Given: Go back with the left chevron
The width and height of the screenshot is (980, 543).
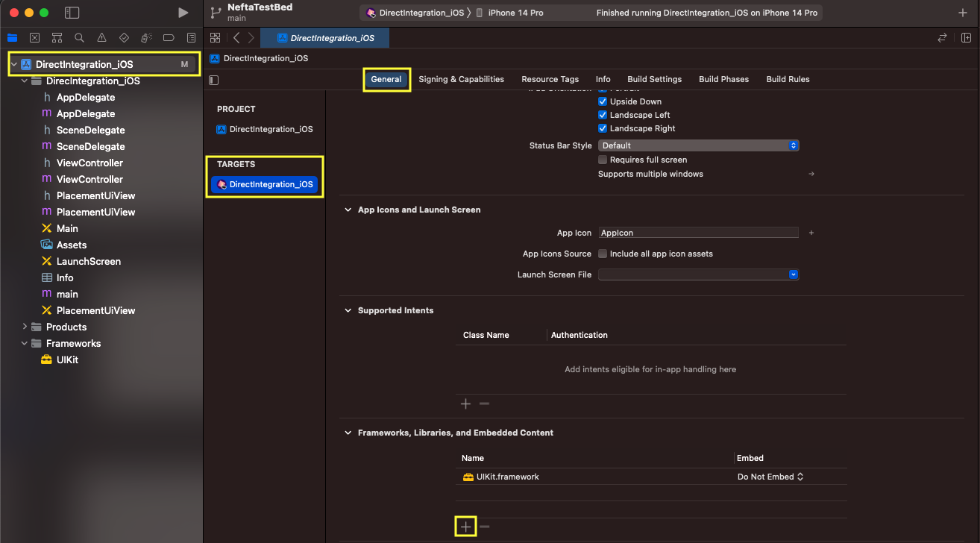Looking at the screenshot, I should pos(236,37).
